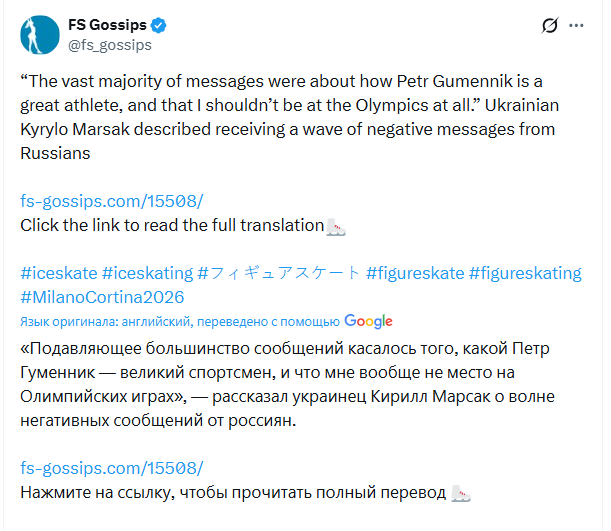Click the Google logo in translation notice
This screenshot has height=531, width=611.
click(368, 321)
